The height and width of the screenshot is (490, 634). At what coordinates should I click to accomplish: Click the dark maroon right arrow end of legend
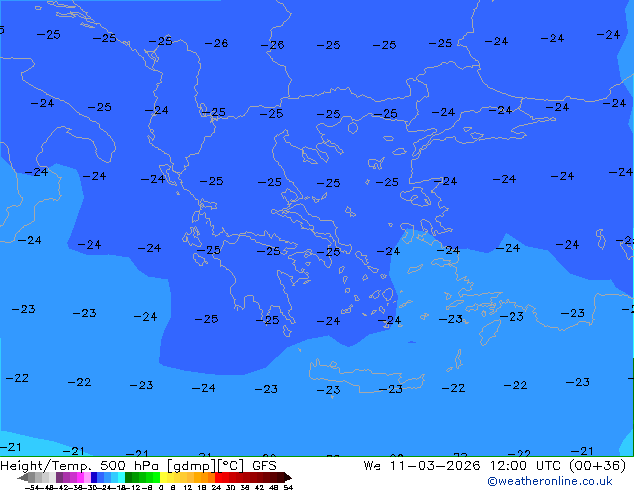point(287,478)
